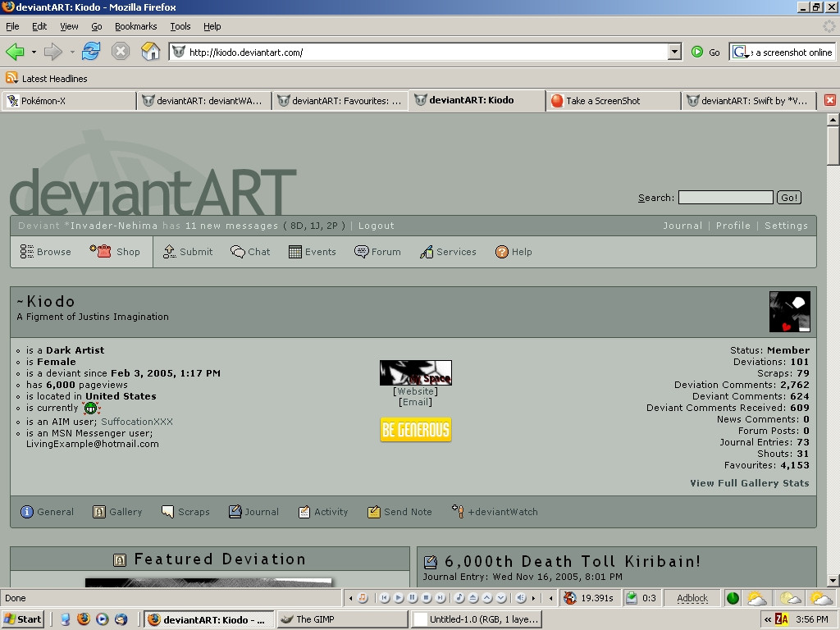Open Kiodo's Gallery from the profile bar

click(x=117, y=512)
